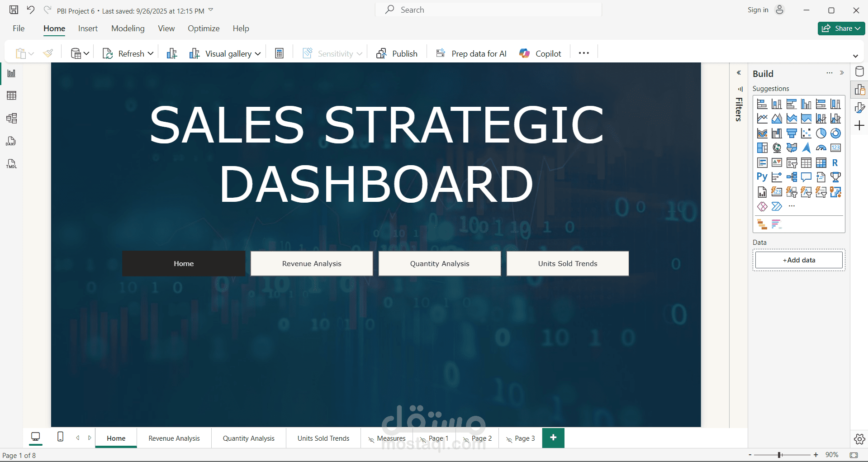
Task: Add the Q&A speech bubble visual
Action: click(806, 177)
